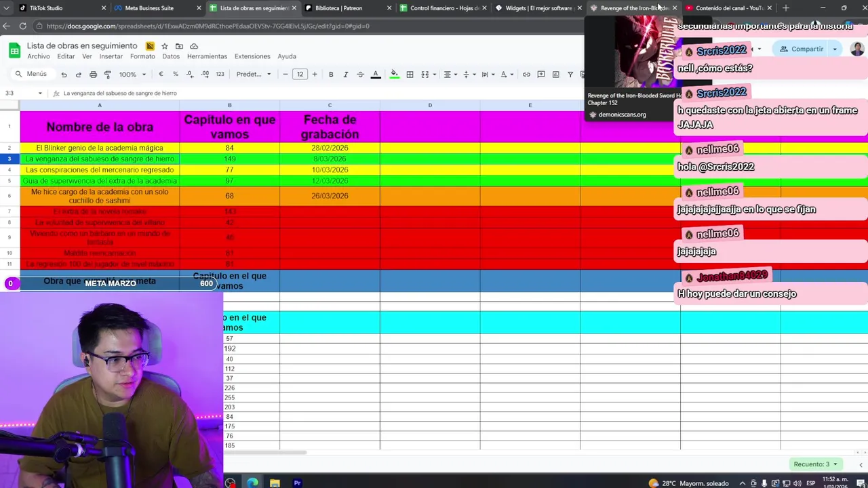Click the undo arrow in the toolbar
Viewport: 868px width, 488px height.
64,75
